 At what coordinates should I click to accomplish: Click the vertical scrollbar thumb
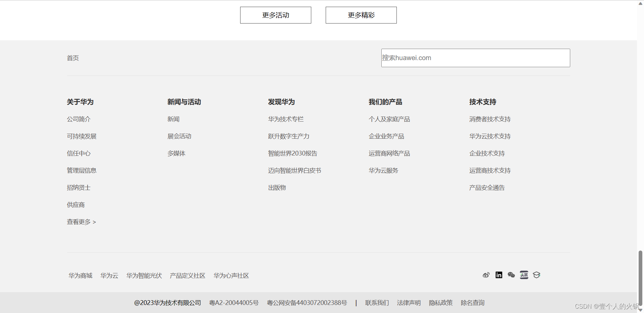click(640, 278)
